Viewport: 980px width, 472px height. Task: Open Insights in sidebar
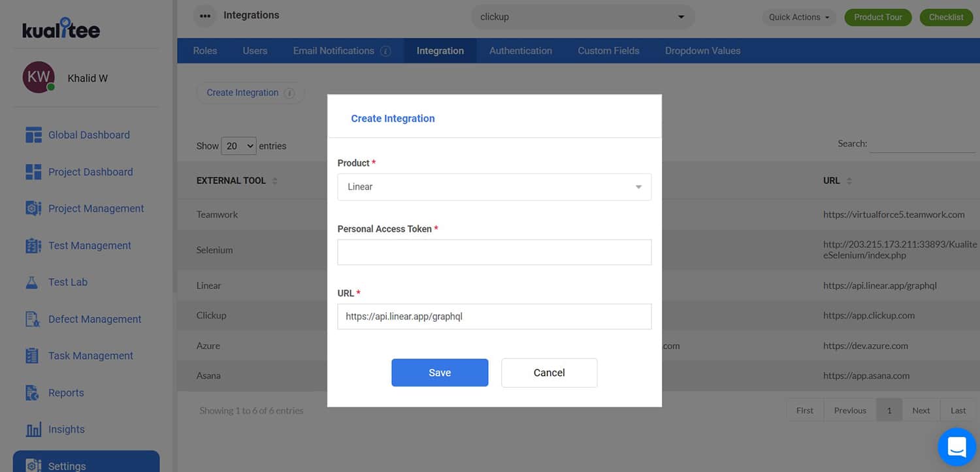pyautogui.click(x=67, y=430)
